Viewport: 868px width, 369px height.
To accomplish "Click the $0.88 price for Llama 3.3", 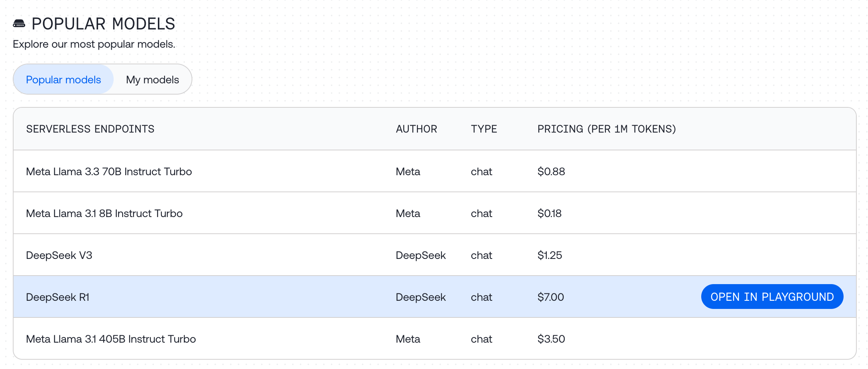I will pos(551,171).
